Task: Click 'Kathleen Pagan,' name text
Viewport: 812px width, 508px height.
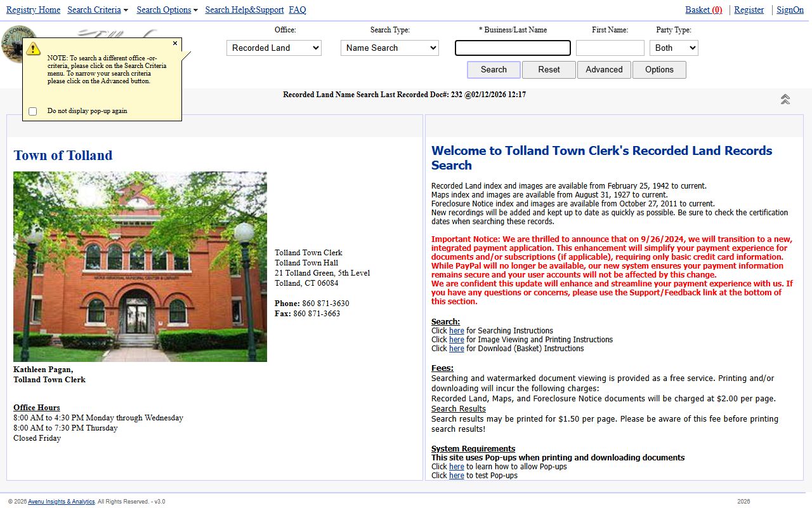Action: tap(43, 370)
